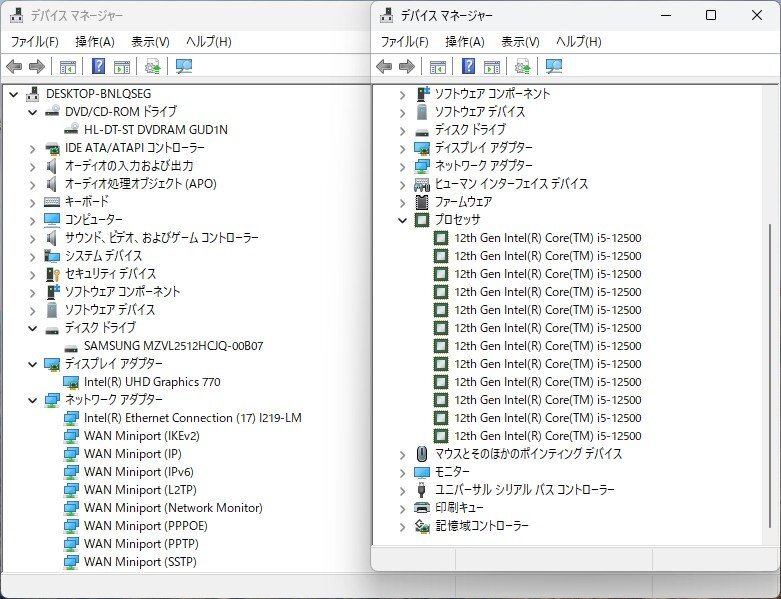Click the 印刷キュー printer icon
The width and height of the screenshot is (781, 599).
422,508
